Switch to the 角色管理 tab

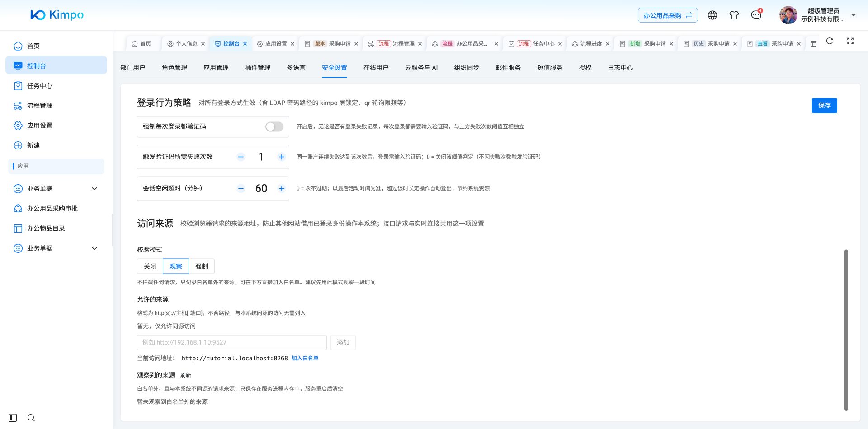point(175,68)
